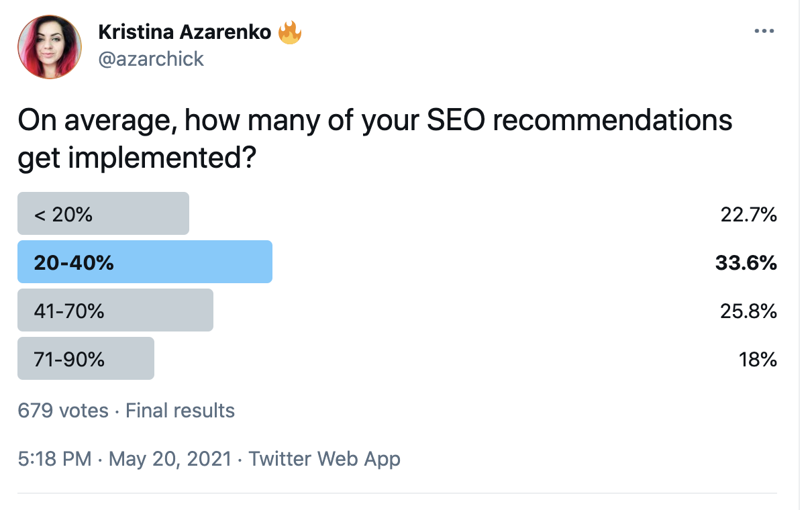Open the @azarchick handle link
Image resolution: width=812 pixels, height=510 pixels.
(x=151, y=59)
